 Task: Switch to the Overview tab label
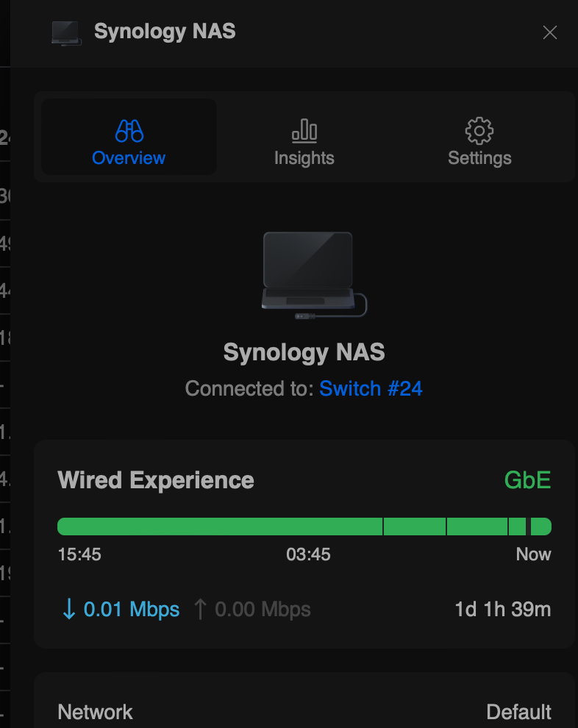point(129,158)
